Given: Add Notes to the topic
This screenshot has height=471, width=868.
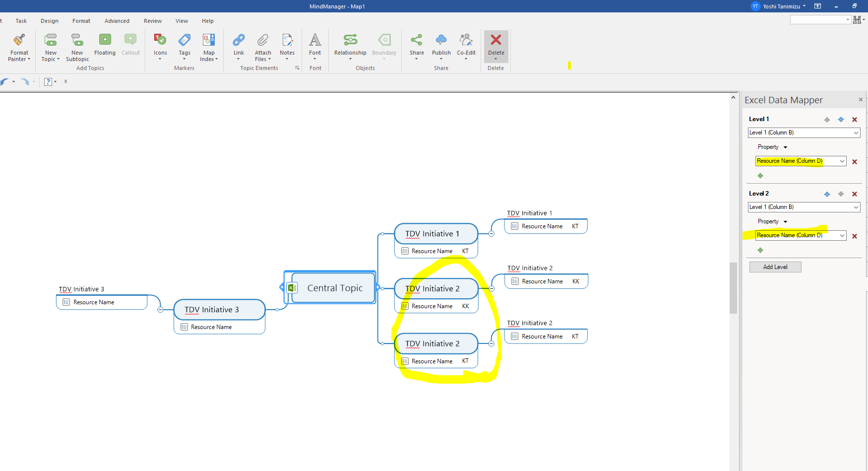Looking at the screenshot, I should pyautogui.click(x=287, y=40).
